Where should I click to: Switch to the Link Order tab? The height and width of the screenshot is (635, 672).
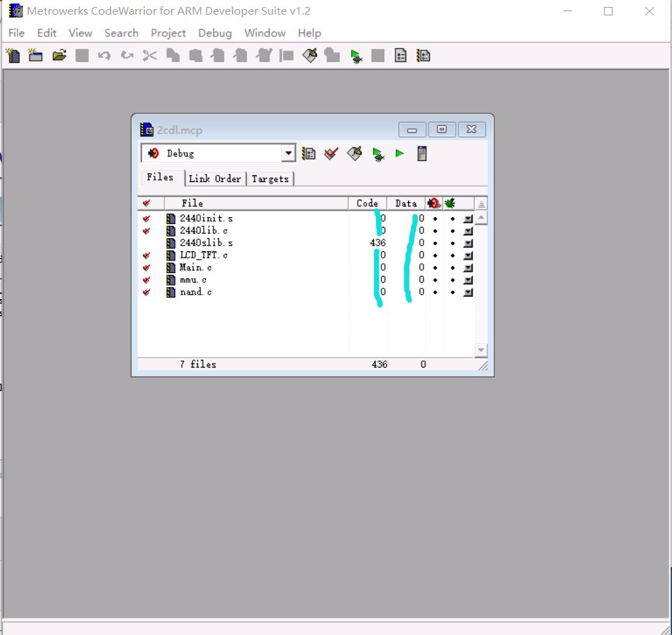pos(215,179)
